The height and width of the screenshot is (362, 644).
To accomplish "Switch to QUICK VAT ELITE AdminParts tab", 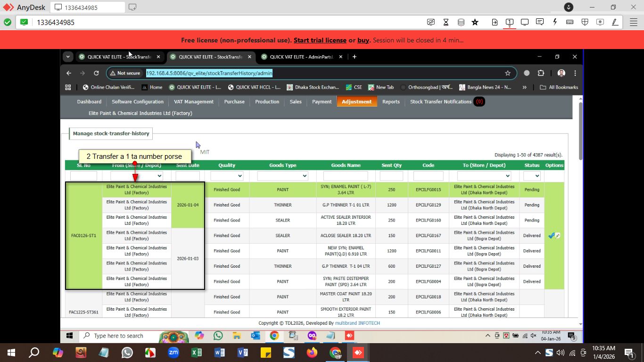I will [x=301, y=57].
